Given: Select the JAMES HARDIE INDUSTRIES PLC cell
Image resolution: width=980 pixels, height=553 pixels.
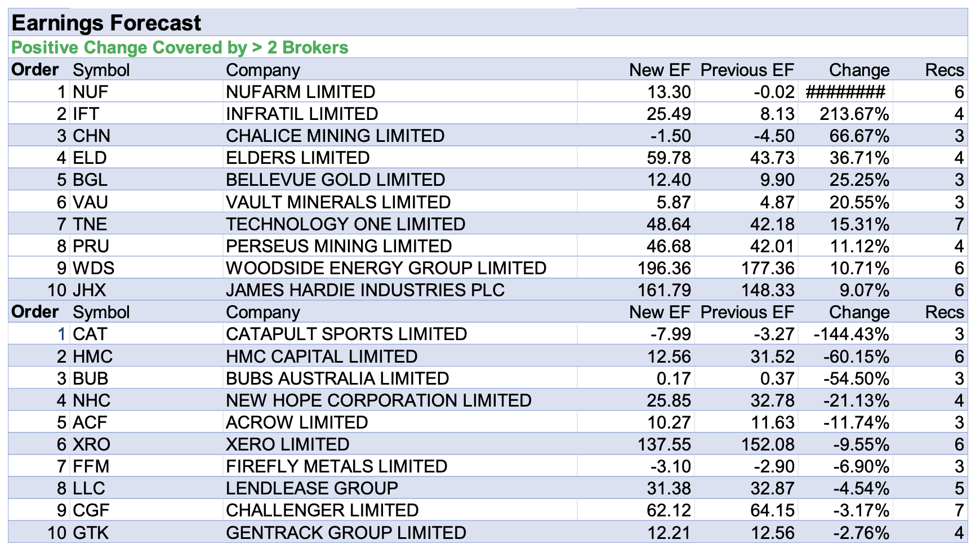Looking at the screenshot, I should (365, 290).
